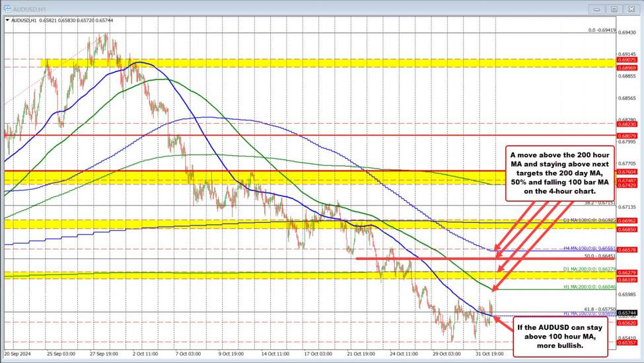Click the 7 Oct 03:00 time label
The height and width of the screenshot is (363, 644).
click(188, 354)
